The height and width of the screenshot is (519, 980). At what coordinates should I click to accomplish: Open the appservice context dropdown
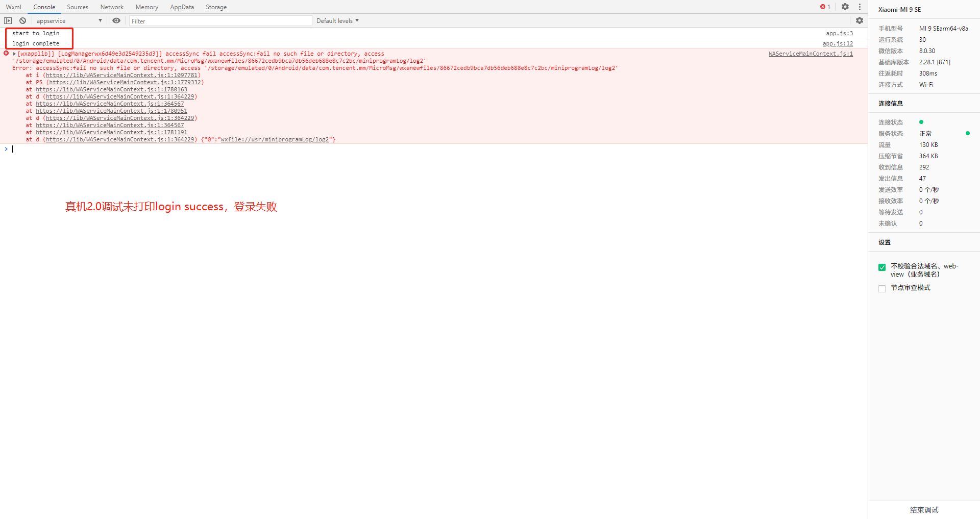tap(69, 21)
